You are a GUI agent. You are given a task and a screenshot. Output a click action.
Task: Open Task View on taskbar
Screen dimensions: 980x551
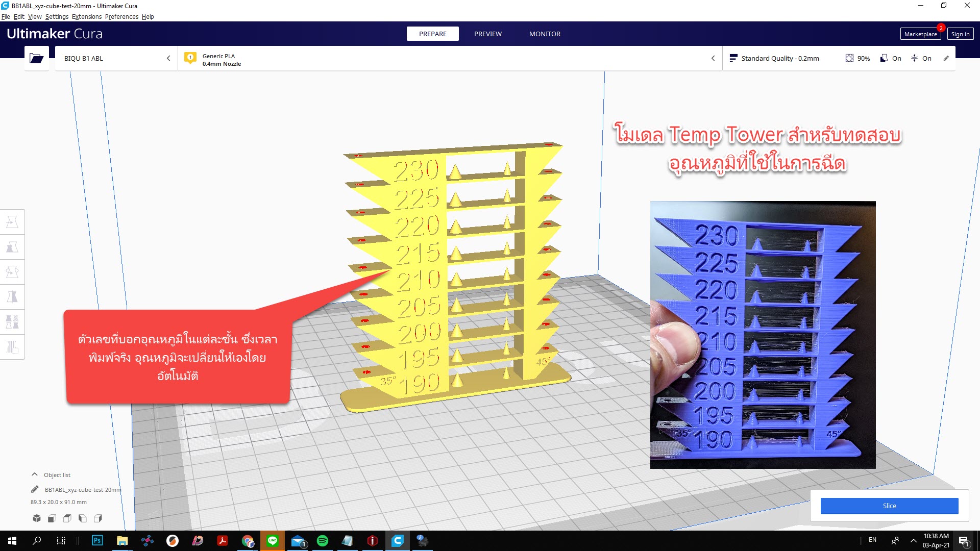[61, 541]
